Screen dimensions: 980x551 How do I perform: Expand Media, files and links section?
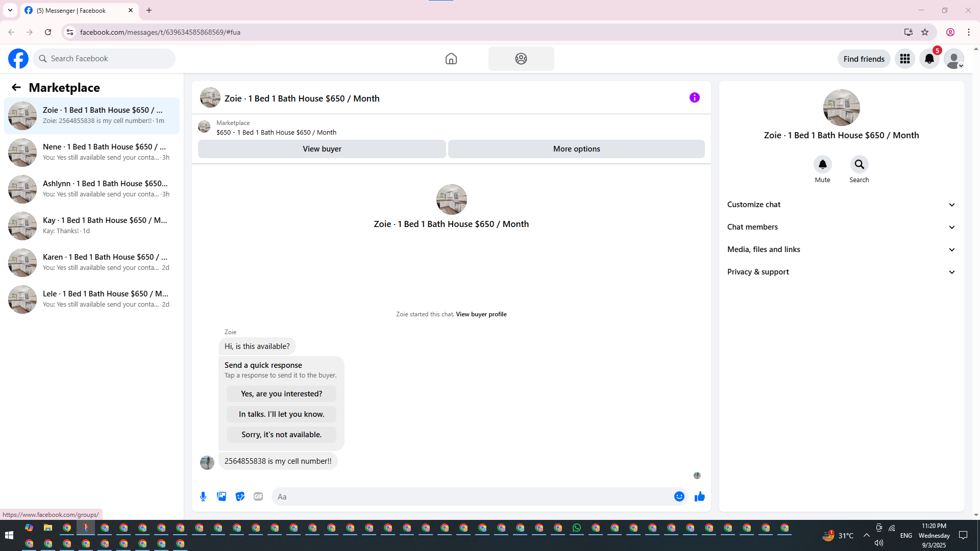point(841,249)
